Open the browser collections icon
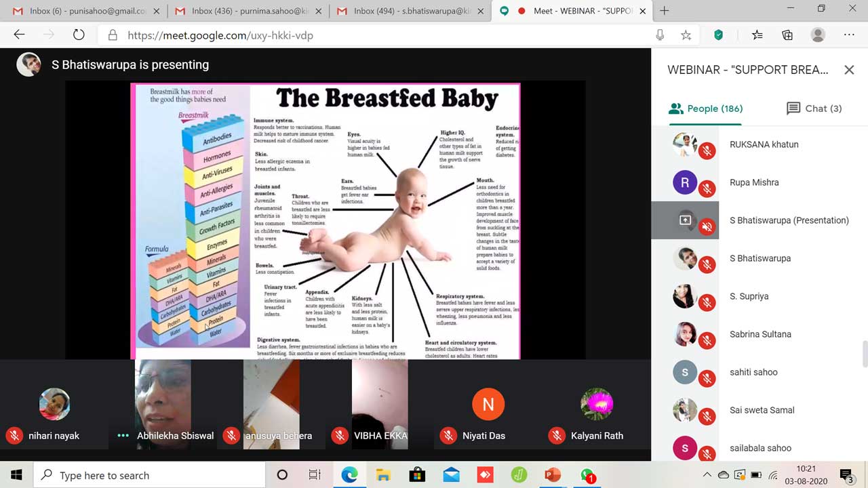 [x=787, y=35]
